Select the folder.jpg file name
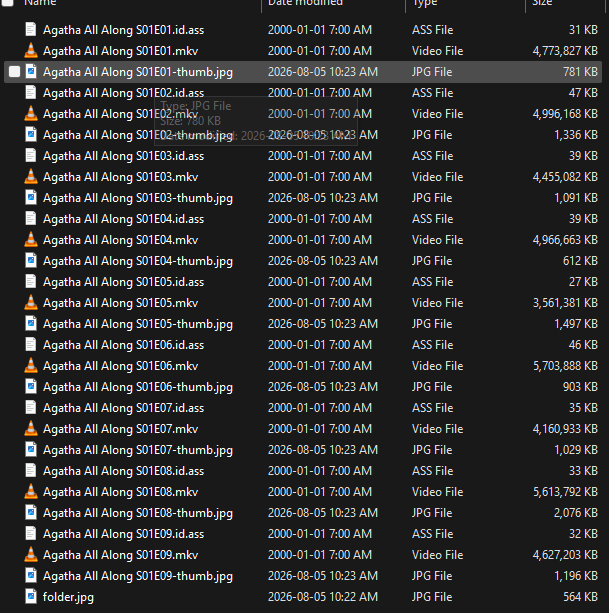609x613 pixels. 68,597
